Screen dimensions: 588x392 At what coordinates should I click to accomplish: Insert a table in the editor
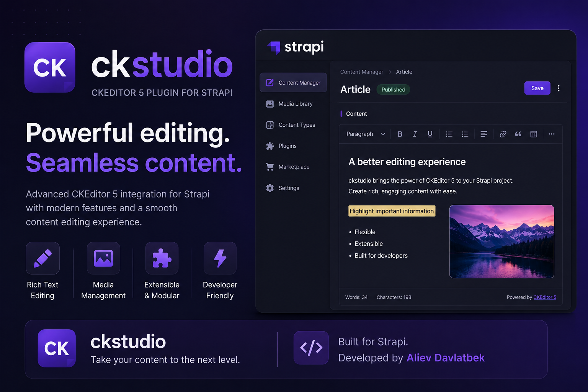534,134
